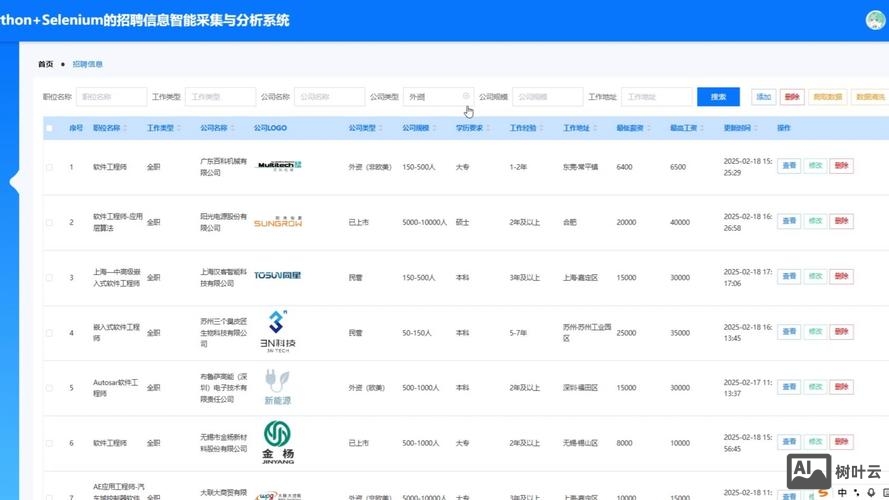Viewport: 889px width, 500px height.
Task: Click the 金杨 JINYANG logo in row 6
Action: click(x=278, y=442)
